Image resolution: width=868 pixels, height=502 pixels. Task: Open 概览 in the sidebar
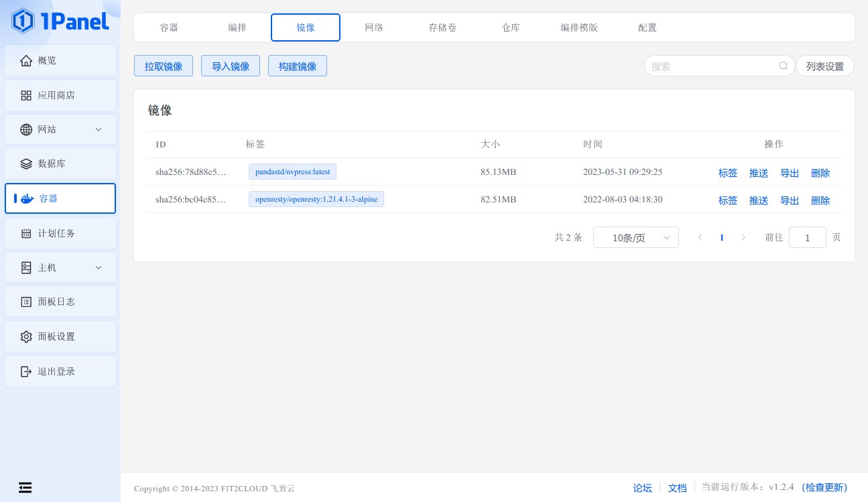[x=60, y=60]
